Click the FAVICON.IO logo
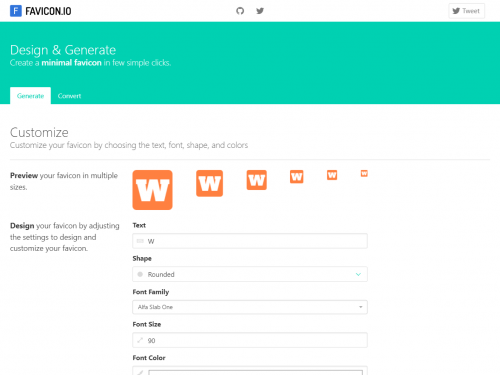Screen dimensions: 500x375 41,11
